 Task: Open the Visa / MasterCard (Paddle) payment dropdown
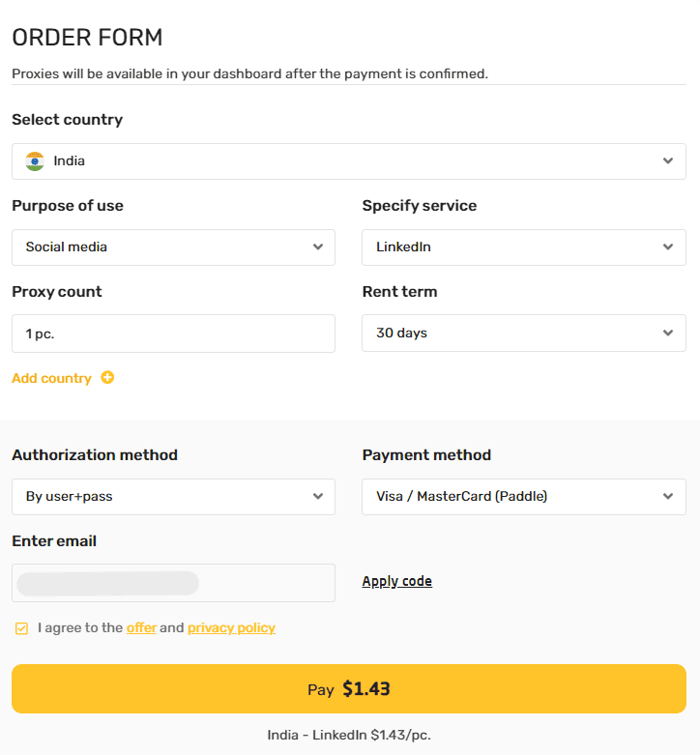tap(524, 497)
